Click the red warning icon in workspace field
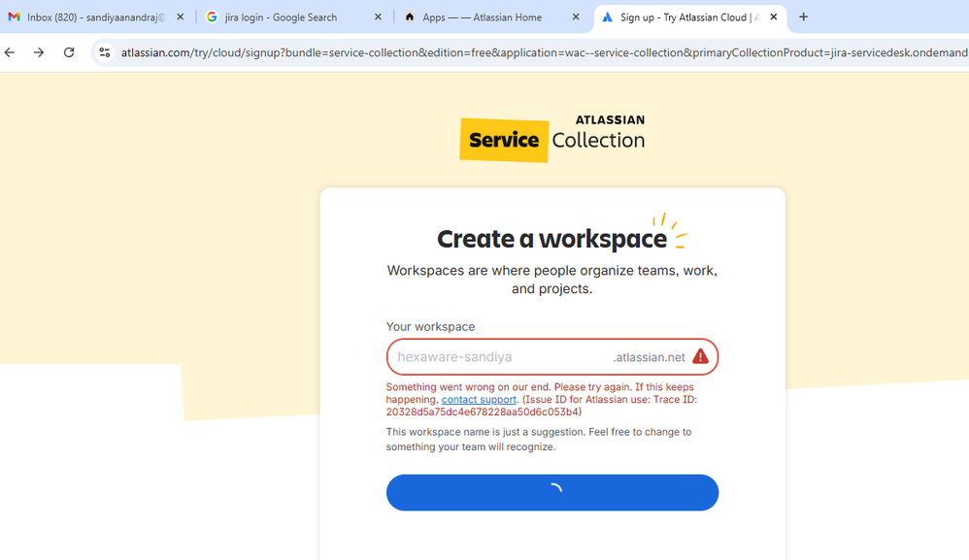The image size is (969, 560). tap(700, 356)
